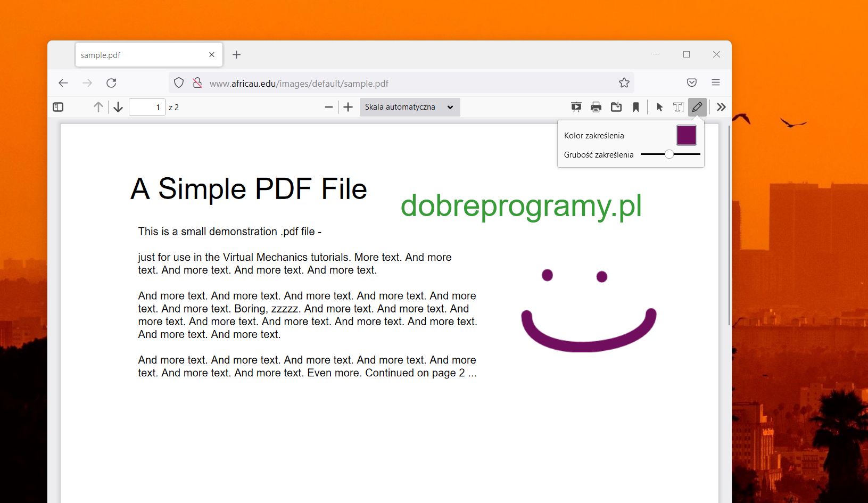Open a new tab
The image size is (868, 503).
pos(237,55)
